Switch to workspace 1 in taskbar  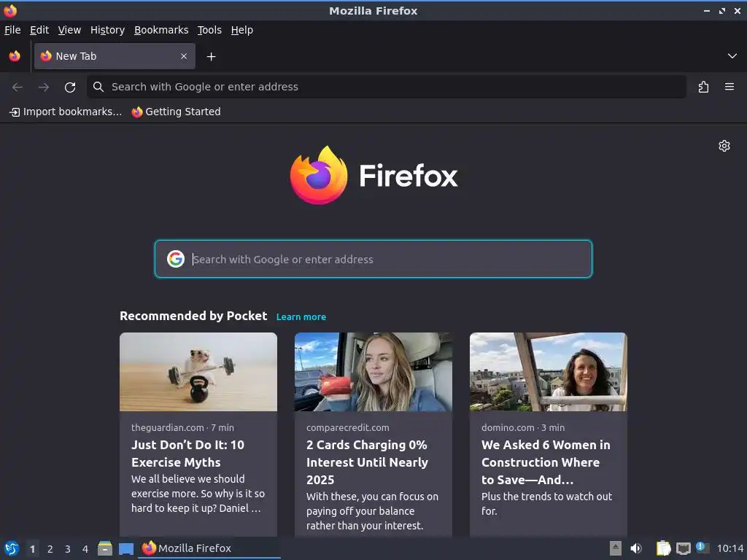[32, 548]
